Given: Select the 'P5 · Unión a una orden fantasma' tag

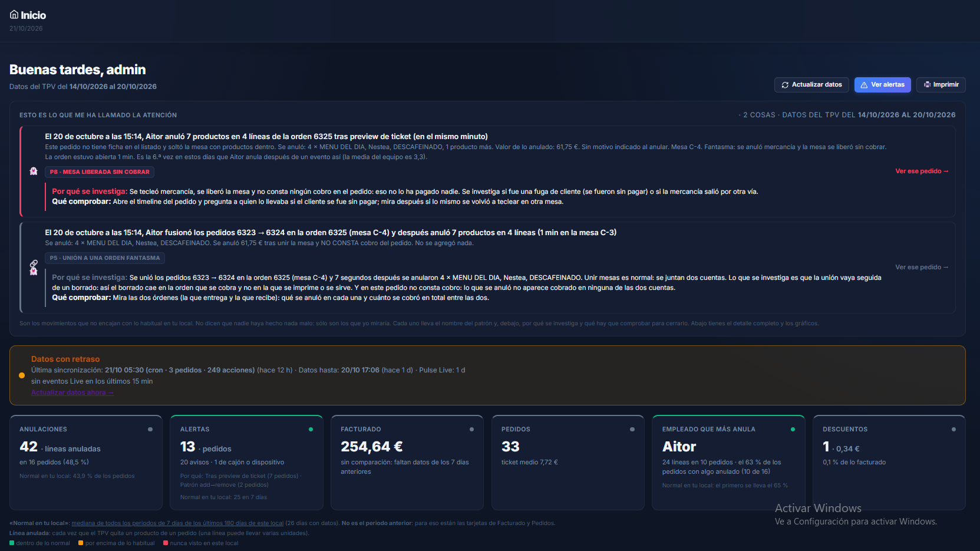Looking at the screenshot, I should [x=105, y=258].
